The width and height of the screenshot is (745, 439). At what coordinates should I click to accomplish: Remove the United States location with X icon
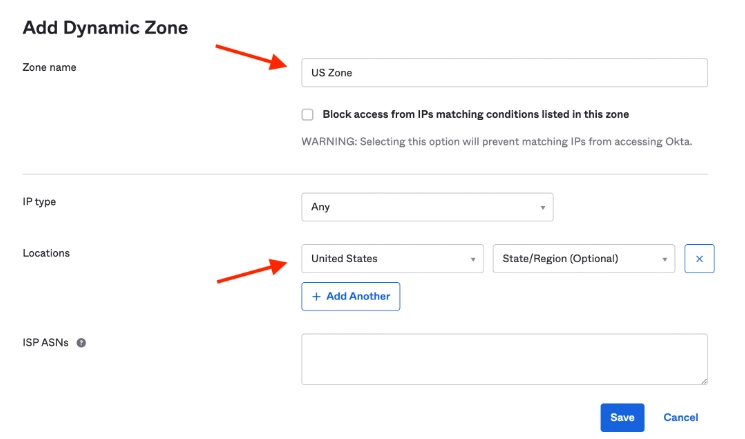(x=699, y=258)
